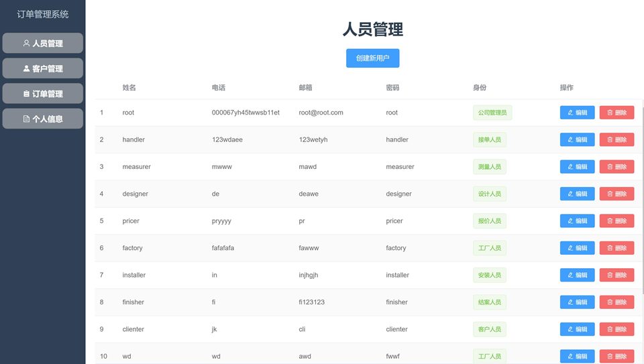Edit the pricer user row
Image resolution: width=644 pixels, height=364 pixels.
click(x=577, y=221)
